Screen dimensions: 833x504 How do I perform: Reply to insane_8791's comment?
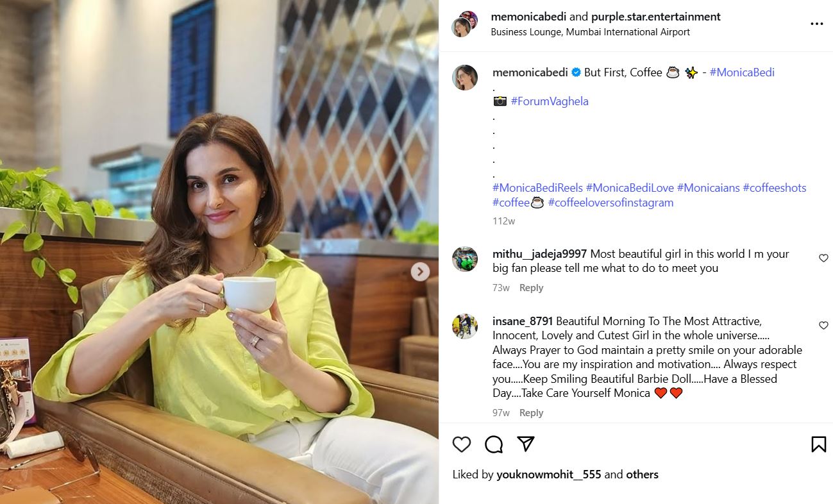pyautogui.click(x=531, y=413)
